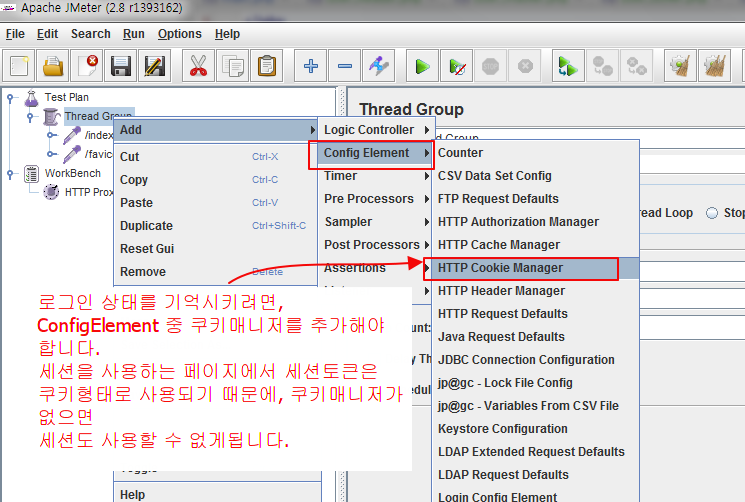
Task: Start the test with green play icon
Action: [x=422, y=66]
